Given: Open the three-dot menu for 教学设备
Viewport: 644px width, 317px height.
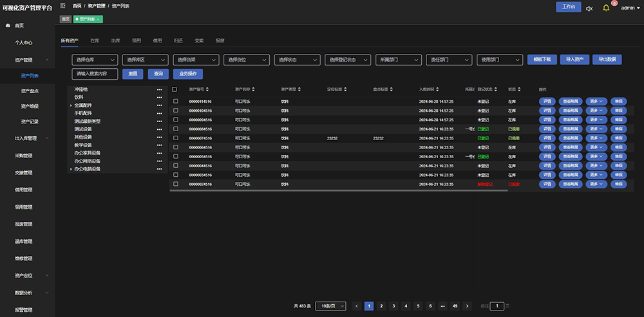Looking at the screenshot, I should (x=159, y=145).
